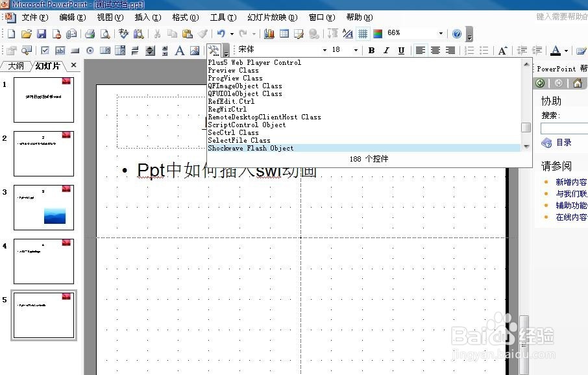Open the zoom percentage dropdown
Image resolution: width=588 pixels, height=375 pixels.
pyautogui.click(x=441, y=32)
